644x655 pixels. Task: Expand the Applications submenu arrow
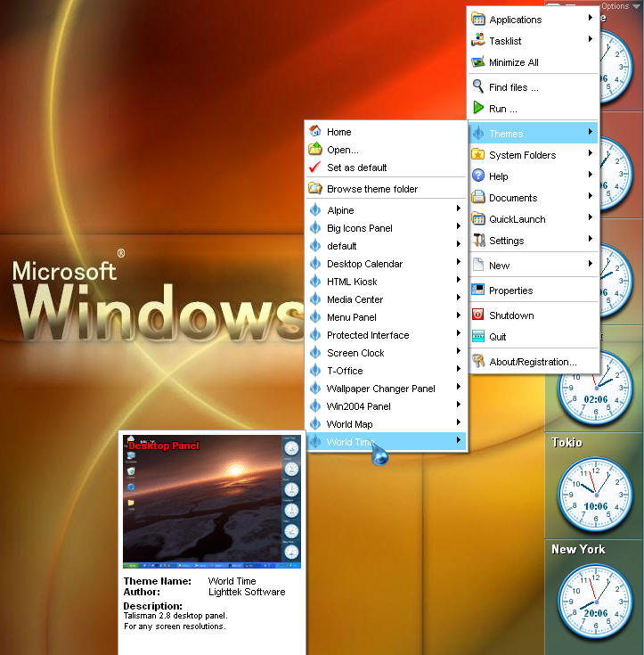[x=591, y=18]
